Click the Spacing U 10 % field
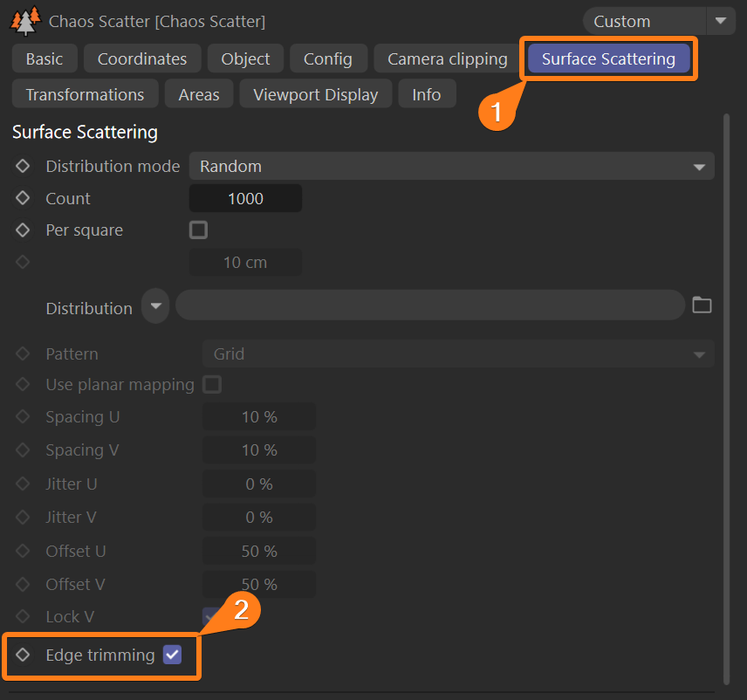The height and width of the screenshot is (700, 747). pyautogui.click(x=259, y=417)
